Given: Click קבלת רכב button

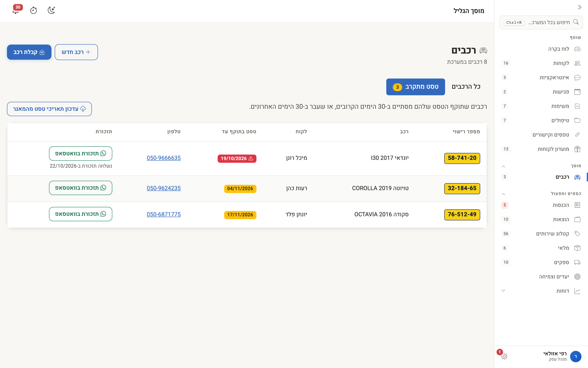Looking at the screenshot, I should [x=29, y=52].
